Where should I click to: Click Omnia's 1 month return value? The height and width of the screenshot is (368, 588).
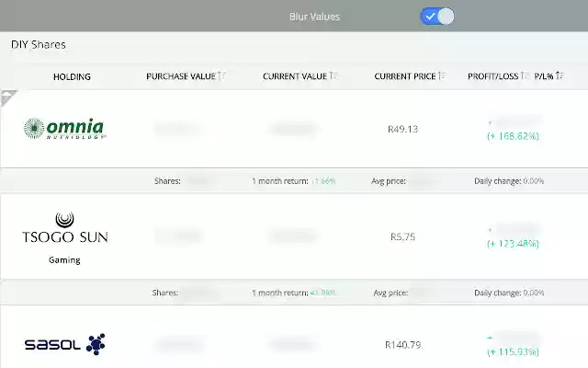click(x=323, y=181)
